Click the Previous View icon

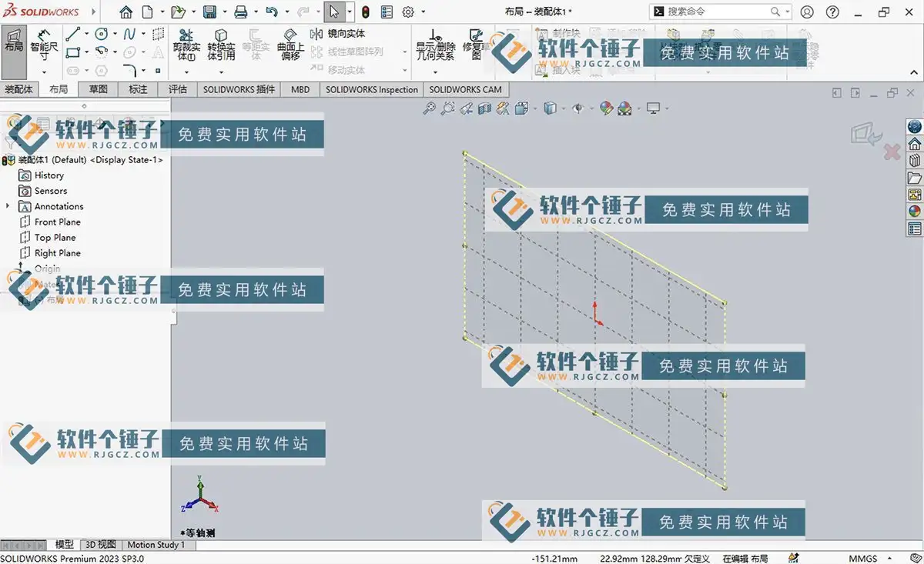pos(466,108)
